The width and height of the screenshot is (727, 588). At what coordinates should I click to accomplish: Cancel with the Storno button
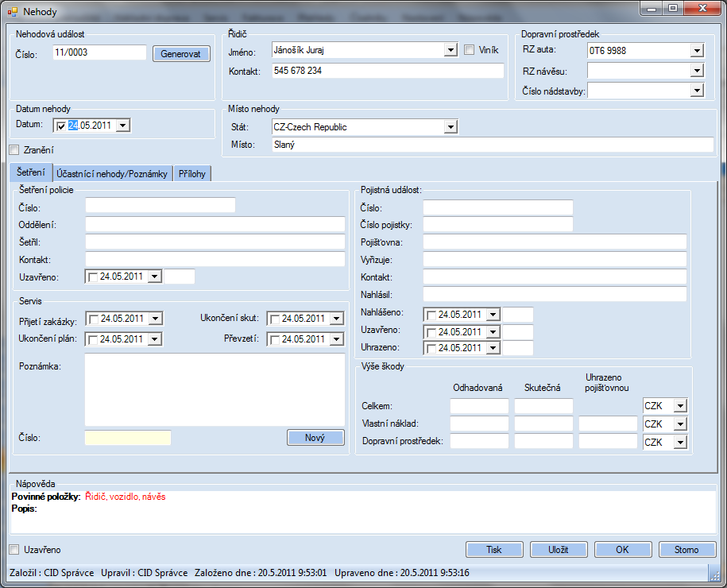point(686,550)
